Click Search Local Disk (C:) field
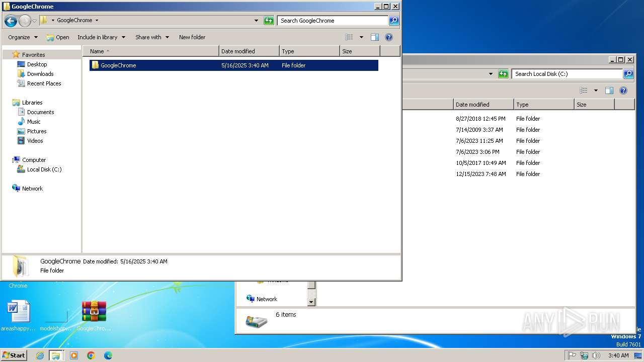This screenshot has width=644, height=362. [x=567, y=74]
